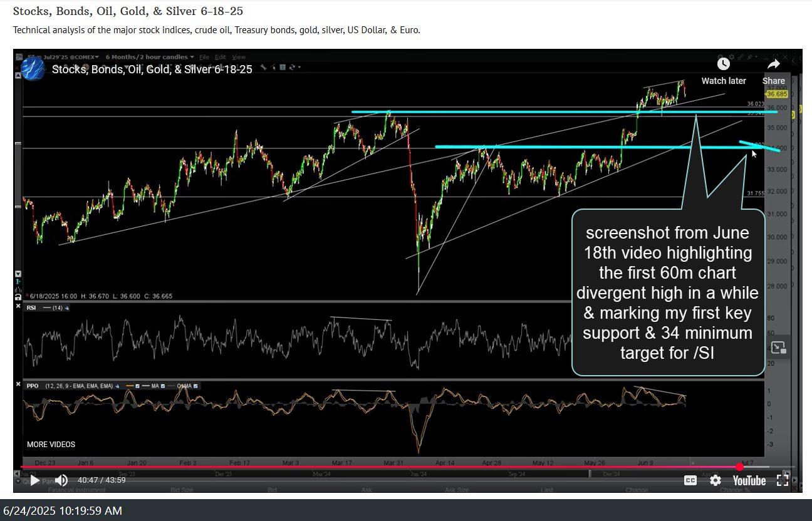Open the chart View menu
Viewport: 812px width, 521px height.
pos(239,57)
